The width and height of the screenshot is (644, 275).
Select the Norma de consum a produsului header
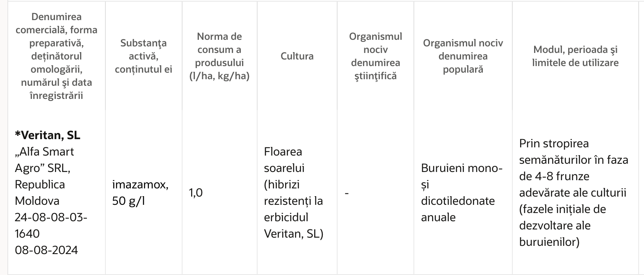[x=219, y=56]
